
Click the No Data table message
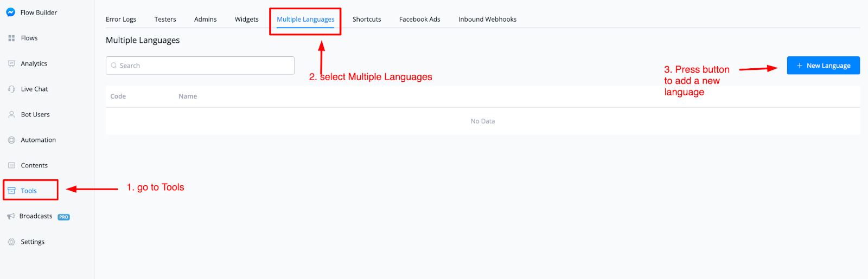[x=483, y=121]
